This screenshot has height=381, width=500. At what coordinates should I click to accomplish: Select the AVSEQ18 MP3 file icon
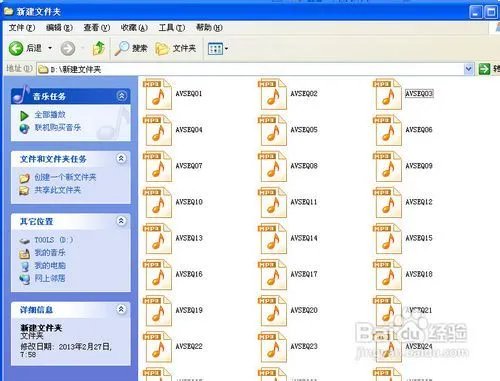click(387, 274)
